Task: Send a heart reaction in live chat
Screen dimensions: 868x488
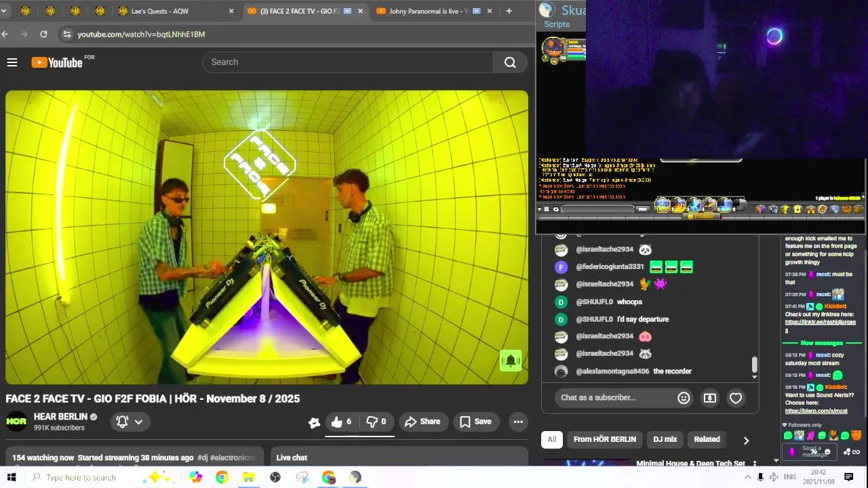Action: [736, 398]
